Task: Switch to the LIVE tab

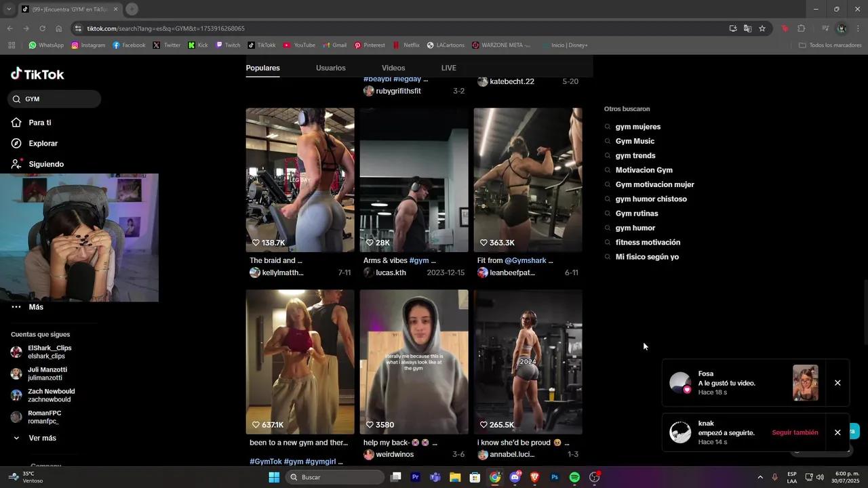Action: tap(449, 68)
